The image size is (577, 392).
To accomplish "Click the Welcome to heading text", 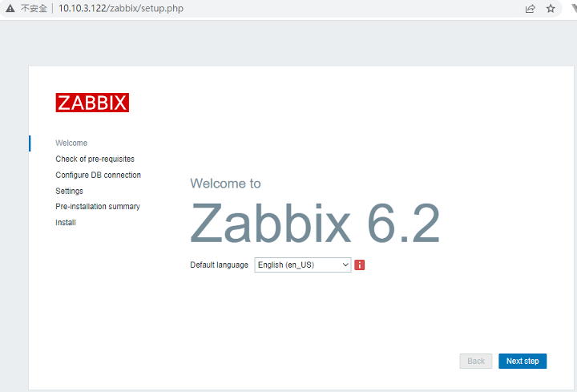I will click(225, 184).
